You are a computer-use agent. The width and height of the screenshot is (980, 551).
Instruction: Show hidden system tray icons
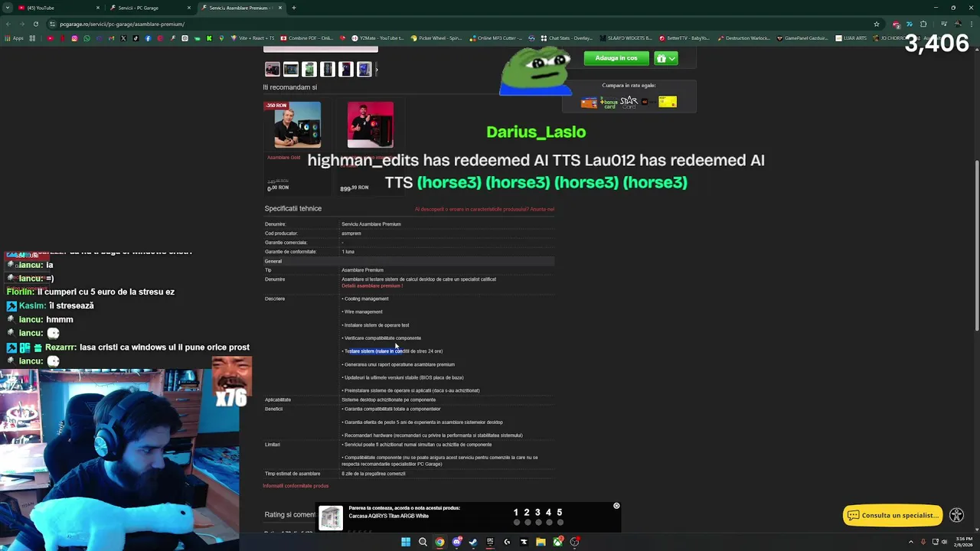pyautogui.click(x=910, y=542)
